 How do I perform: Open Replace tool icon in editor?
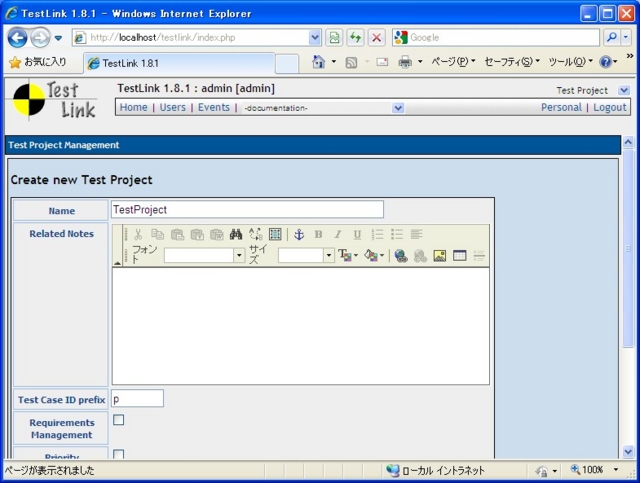pyautogui.click(x=256, y=234)
